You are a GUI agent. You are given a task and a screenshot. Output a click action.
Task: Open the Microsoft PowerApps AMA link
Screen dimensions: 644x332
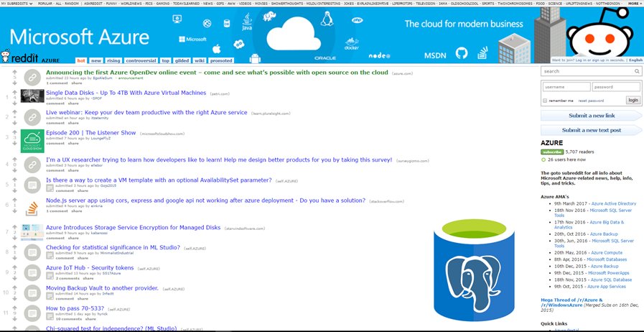coord(608,273)
